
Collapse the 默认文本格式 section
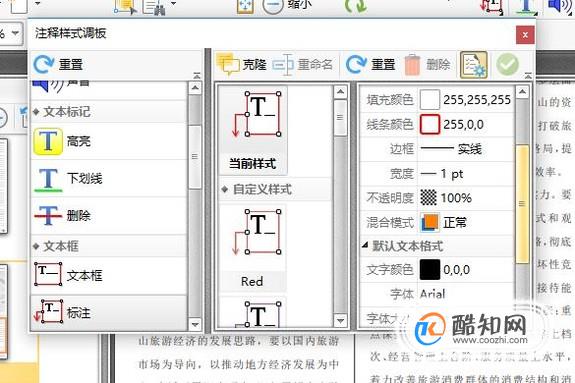coord(437,246)
